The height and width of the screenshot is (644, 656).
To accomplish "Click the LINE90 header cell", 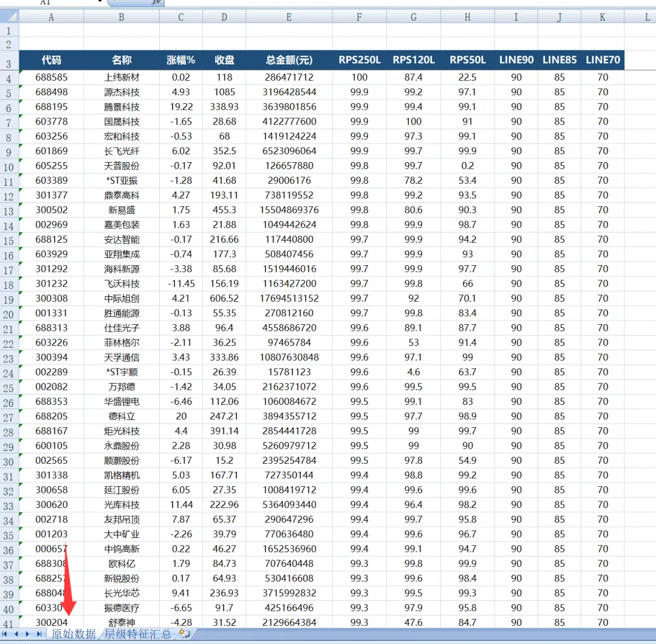I will 516,60.
